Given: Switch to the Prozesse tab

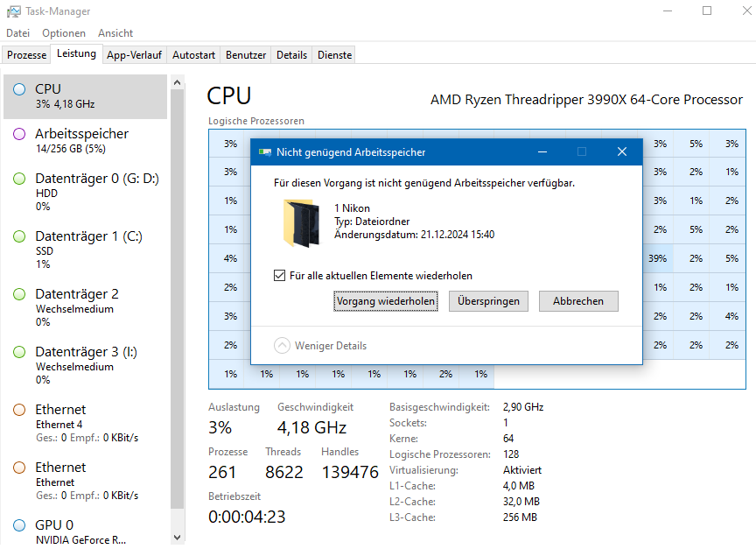Looking at the screenshot, I should 26,55.
